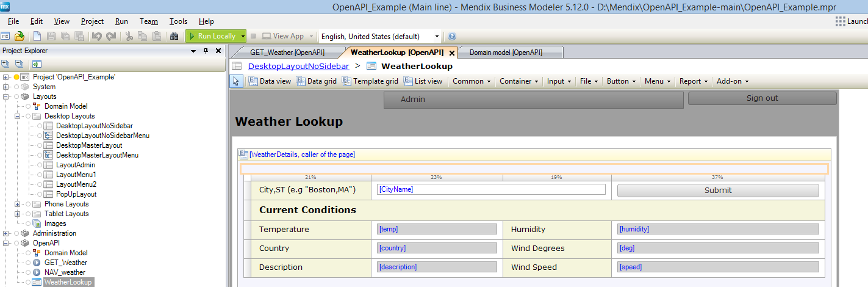Open the Report widgets dropdown
The height and width of the screenshot is (287, 868).
(x=694, y=81)
